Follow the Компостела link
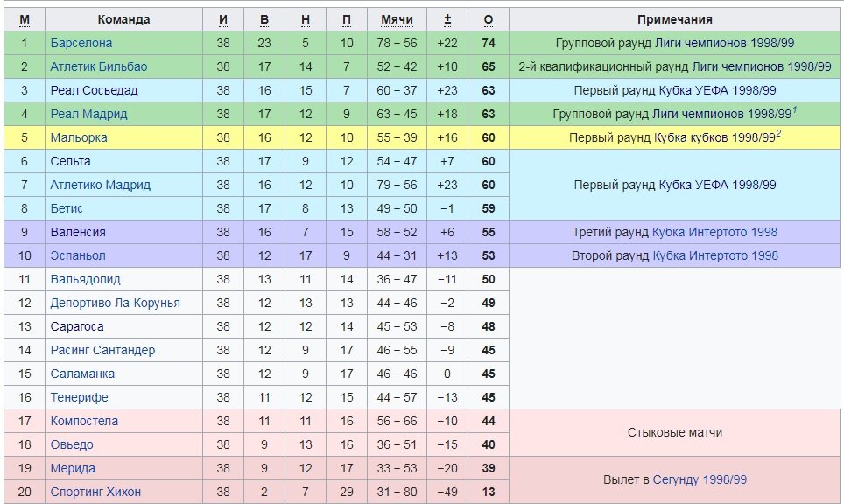Viewport: 844px width, 504px height. (x=84, y=422)
